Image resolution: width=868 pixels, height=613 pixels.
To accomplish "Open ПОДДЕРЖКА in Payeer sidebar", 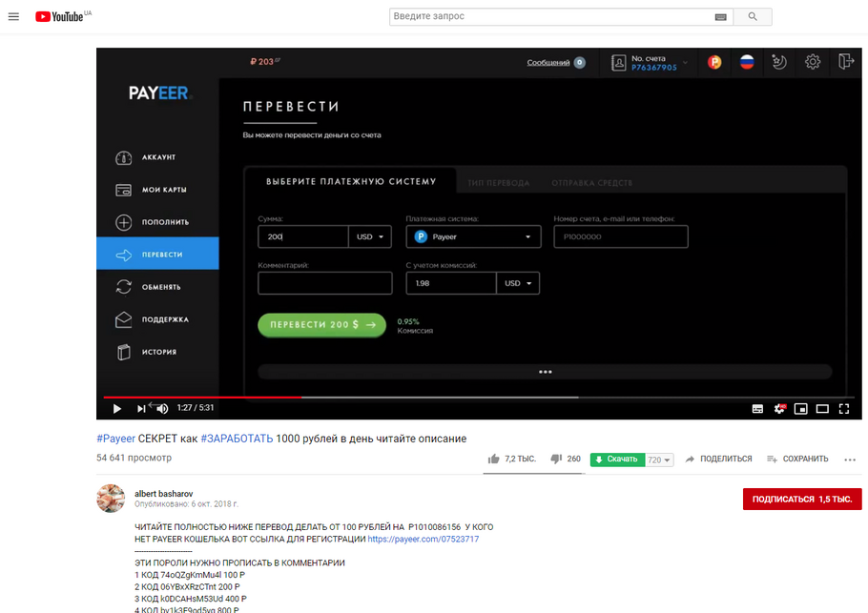I will coord(157,319).
